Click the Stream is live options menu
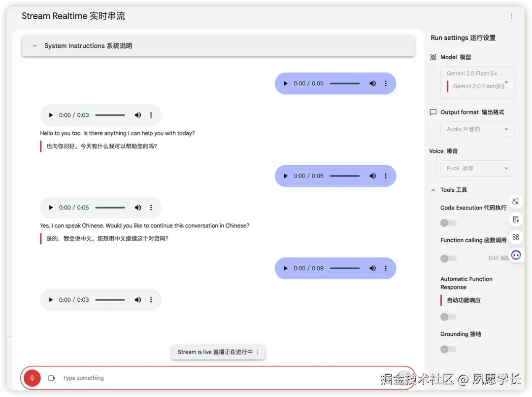This screenshot has width=532, height=397. (x=257, y=352)
